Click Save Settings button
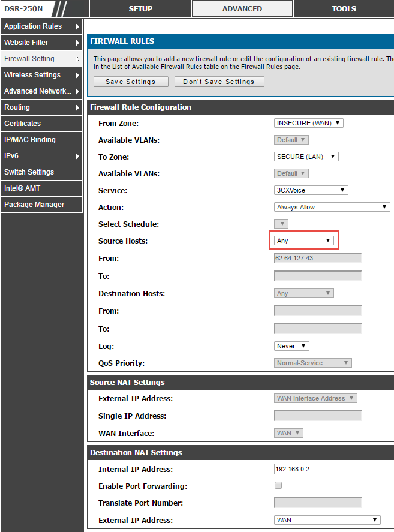 point(131,82)
